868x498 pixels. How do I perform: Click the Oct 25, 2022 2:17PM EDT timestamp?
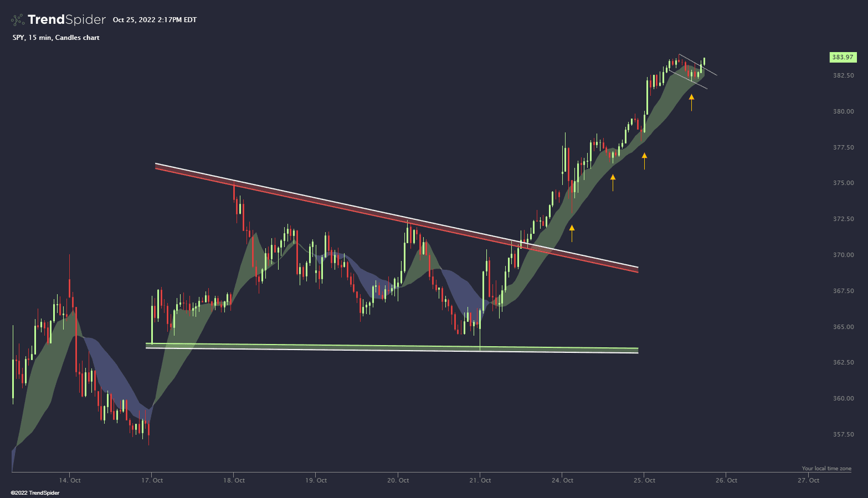[154, 19]
